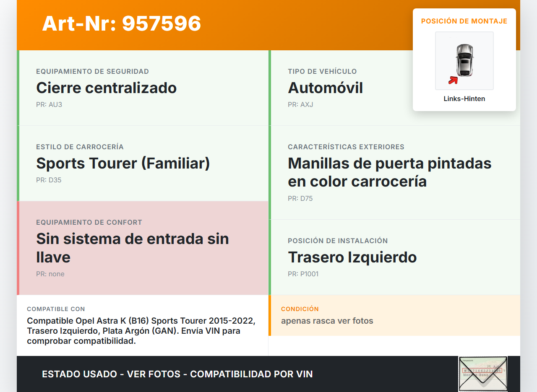
Task: Select the Cierre centralizado value
Action: point(107,88)
